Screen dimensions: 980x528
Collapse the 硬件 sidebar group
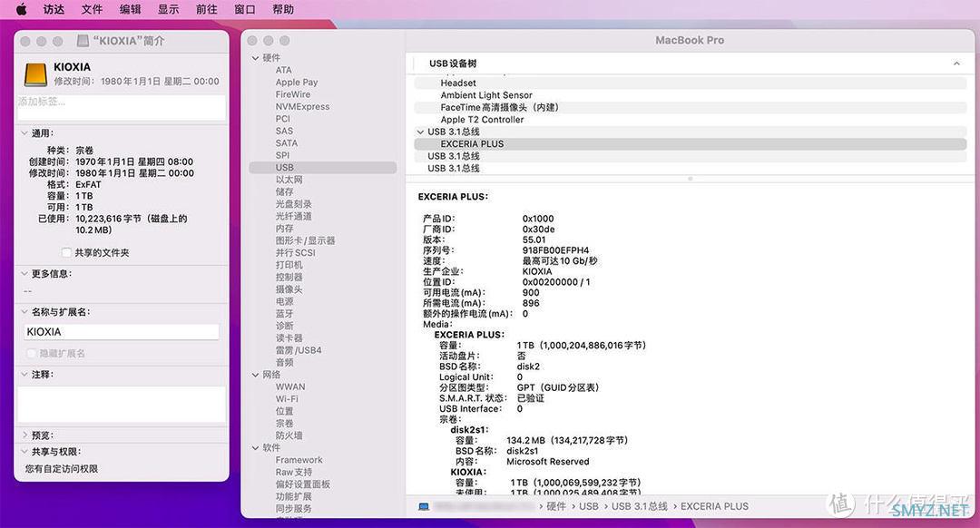(x=255, y=58)
